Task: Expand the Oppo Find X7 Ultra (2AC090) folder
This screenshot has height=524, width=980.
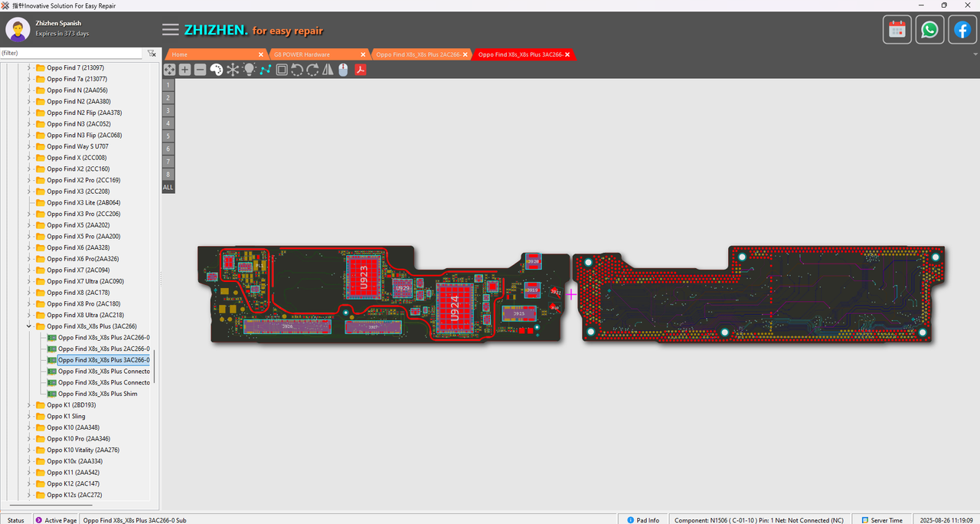Action: [x=30, y=281]
